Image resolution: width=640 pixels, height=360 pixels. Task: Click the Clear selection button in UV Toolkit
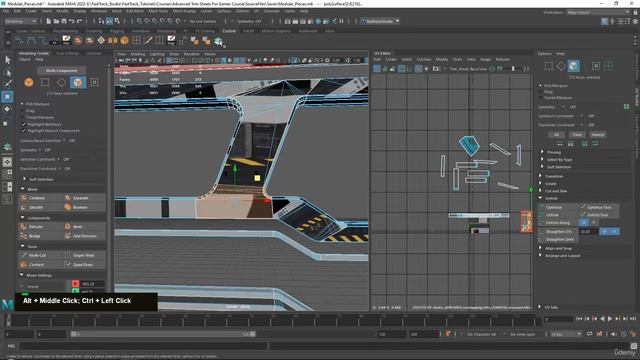(x=577, y=135)
